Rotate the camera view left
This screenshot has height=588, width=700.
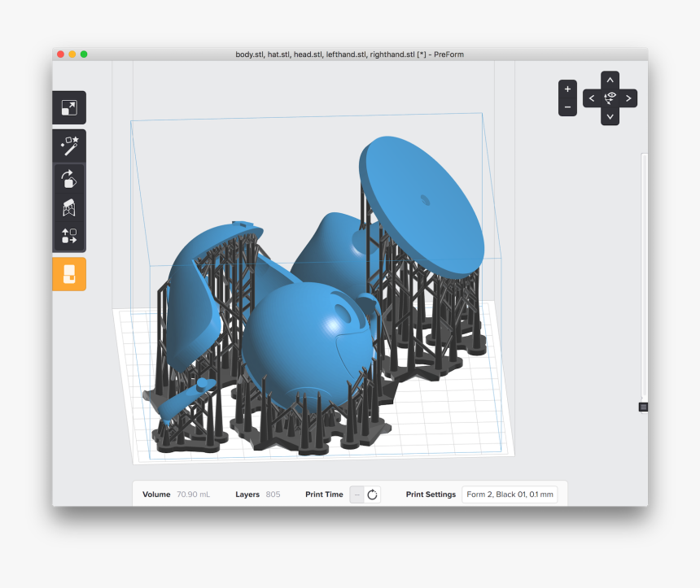pos(591,98)
